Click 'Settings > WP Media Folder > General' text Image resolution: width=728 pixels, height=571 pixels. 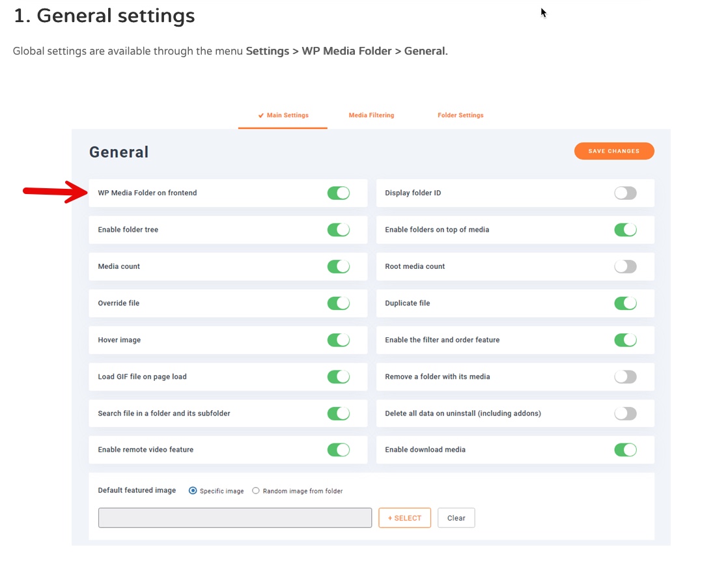click(346, 51)
